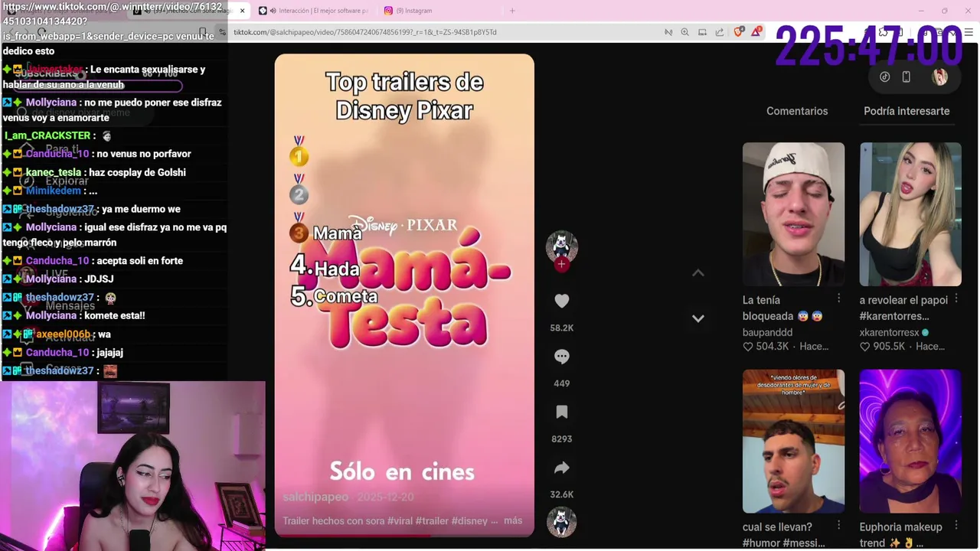This screenshot has width=980, height=551.
Task: Open more options for 'La tenía bloqueada' video
Action: click(838, 298)
